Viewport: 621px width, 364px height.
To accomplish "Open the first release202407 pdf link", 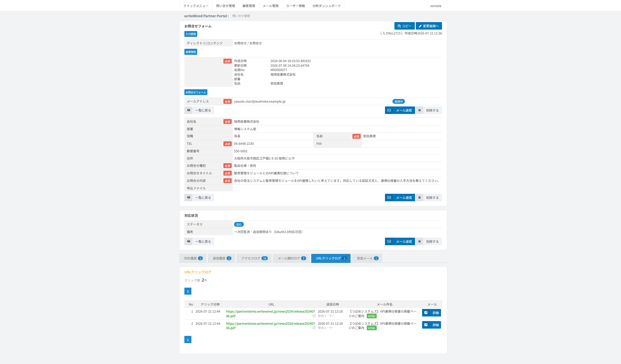I will coord(270,314).
